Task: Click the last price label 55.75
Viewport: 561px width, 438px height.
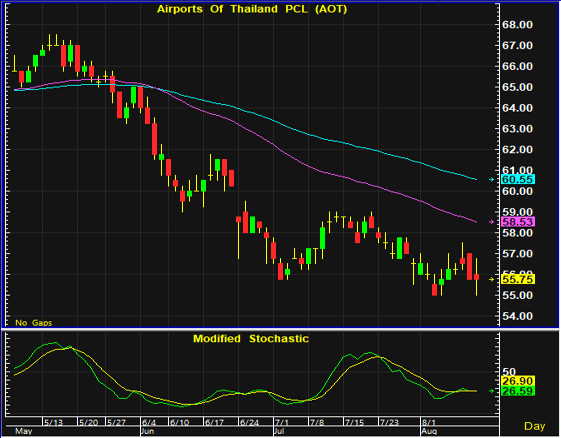Action: tap(518, 279)
